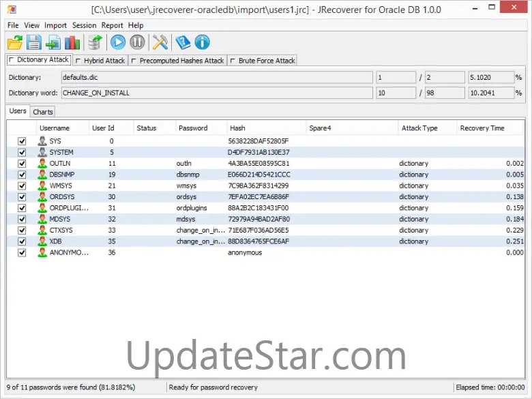The width and height of the screenshot is (532, 399).
Task: Click the import file toolbar icon
Action: coord(53,42)
